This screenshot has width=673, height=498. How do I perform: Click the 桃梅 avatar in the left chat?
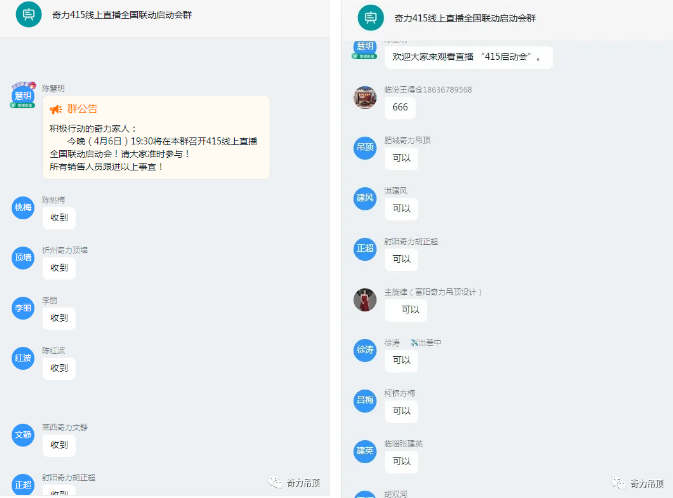[x=23, y=208]
